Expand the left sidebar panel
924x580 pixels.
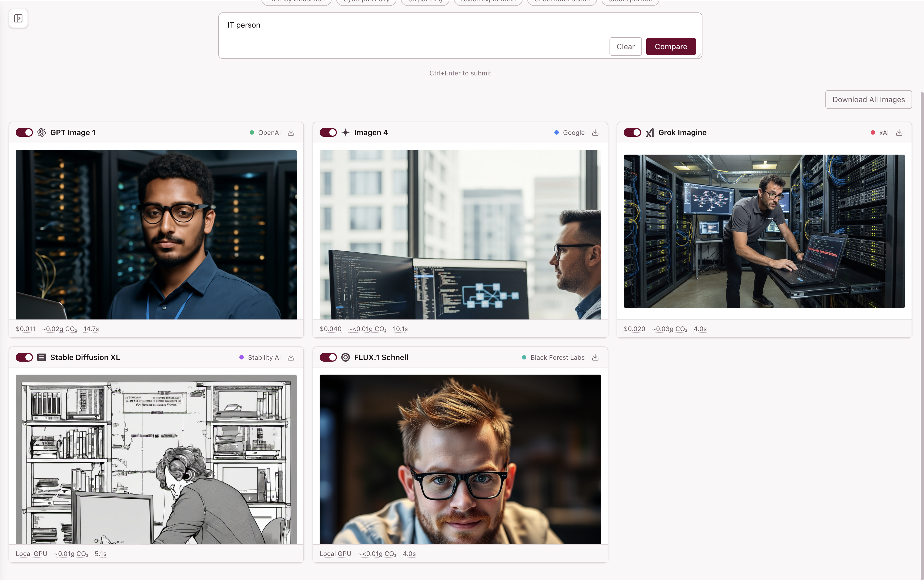click(18, 18)
